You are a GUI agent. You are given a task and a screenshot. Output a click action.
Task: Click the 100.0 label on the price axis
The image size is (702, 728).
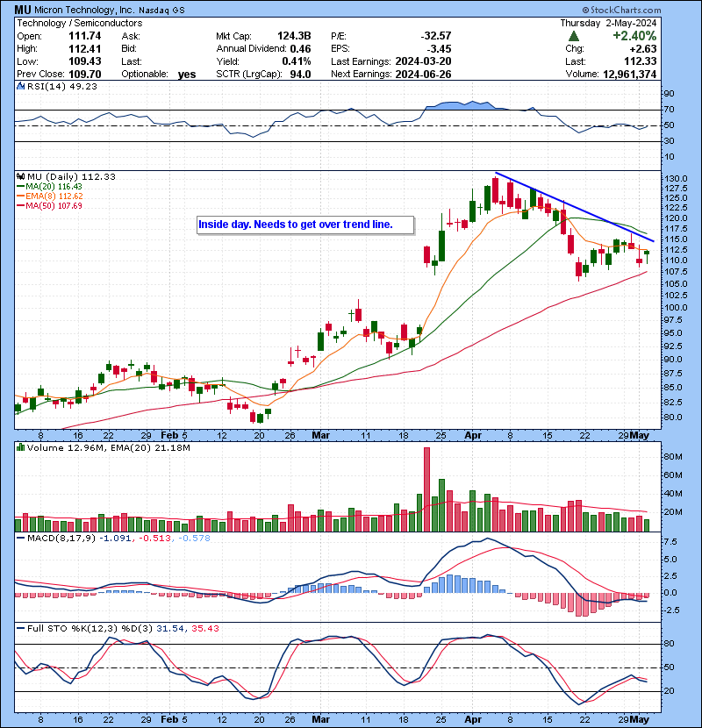pyautogui.click(x=676, y=307)
